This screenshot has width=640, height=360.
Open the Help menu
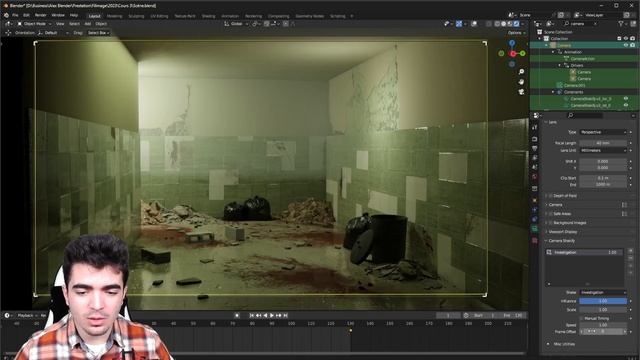[x=73, y=15]
